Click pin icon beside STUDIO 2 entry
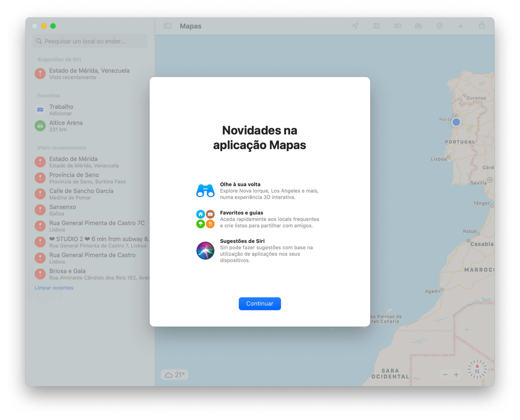This screenshot has height=420, width=520. tap(40, 242)
